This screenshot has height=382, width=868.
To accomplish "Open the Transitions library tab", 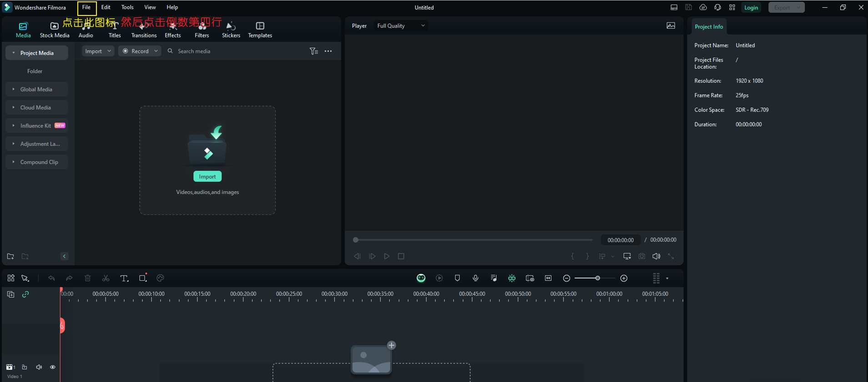I will [x=144, y=30].
